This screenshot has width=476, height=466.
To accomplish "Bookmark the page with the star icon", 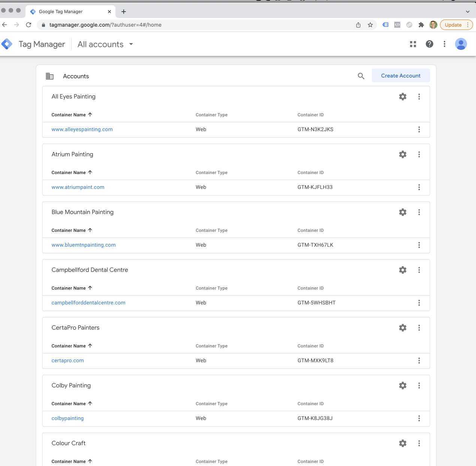I will (370, 25).
